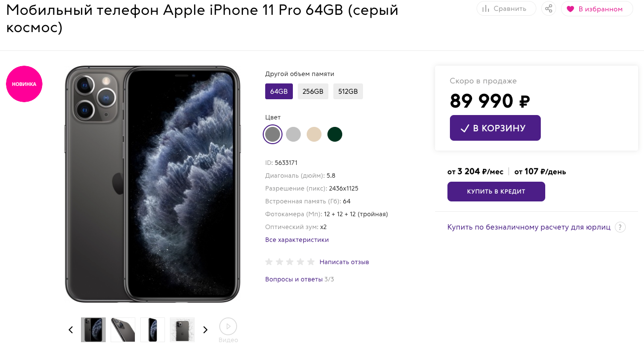
Task: Click the first rating star
Action: point(269,262)
